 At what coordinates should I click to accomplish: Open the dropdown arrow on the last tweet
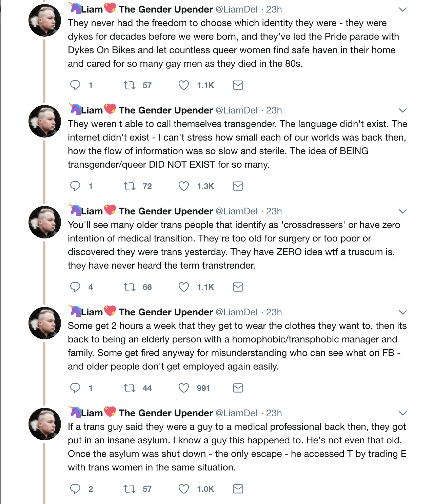pyautogui.click(x=402, y=413)
